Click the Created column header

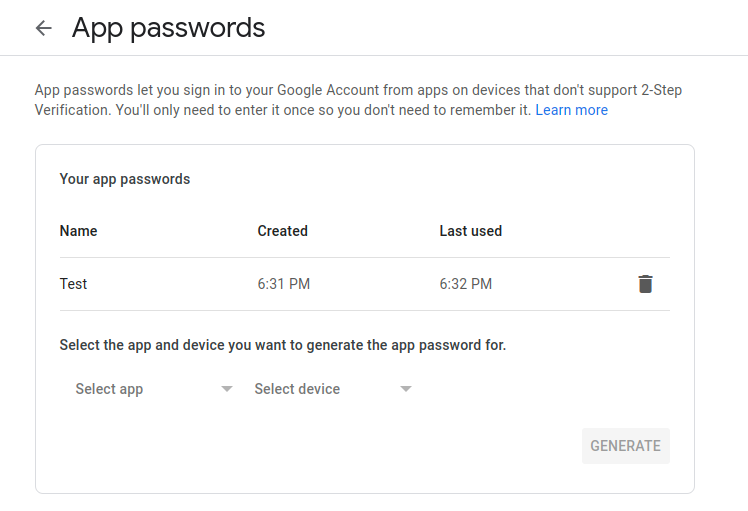coord(282,231)
